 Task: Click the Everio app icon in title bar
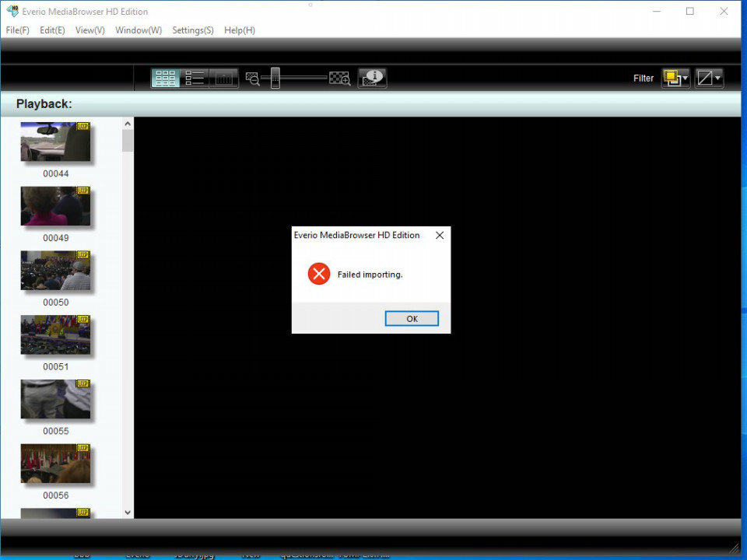[x=12, y=10]
